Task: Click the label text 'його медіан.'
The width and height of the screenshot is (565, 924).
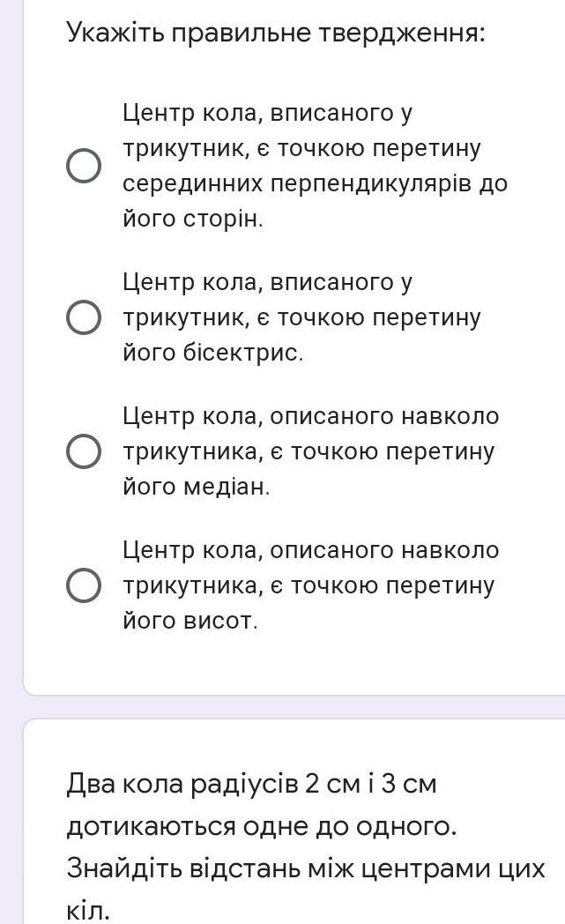Action: click(x=196, y=487)
